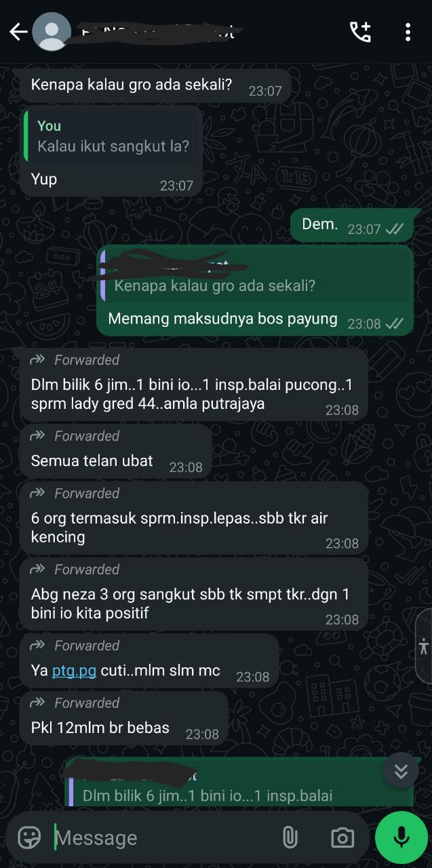This screenshot has height=868, width=432.
Task: Open the contact profile picture avatar
Action: click(52, 32)
